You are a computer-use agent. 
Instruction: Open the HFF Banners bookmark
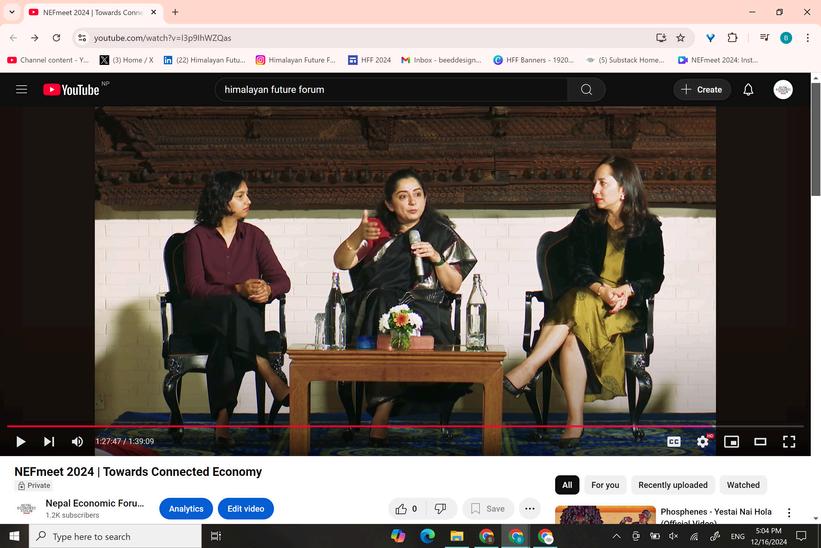[534, 60]
